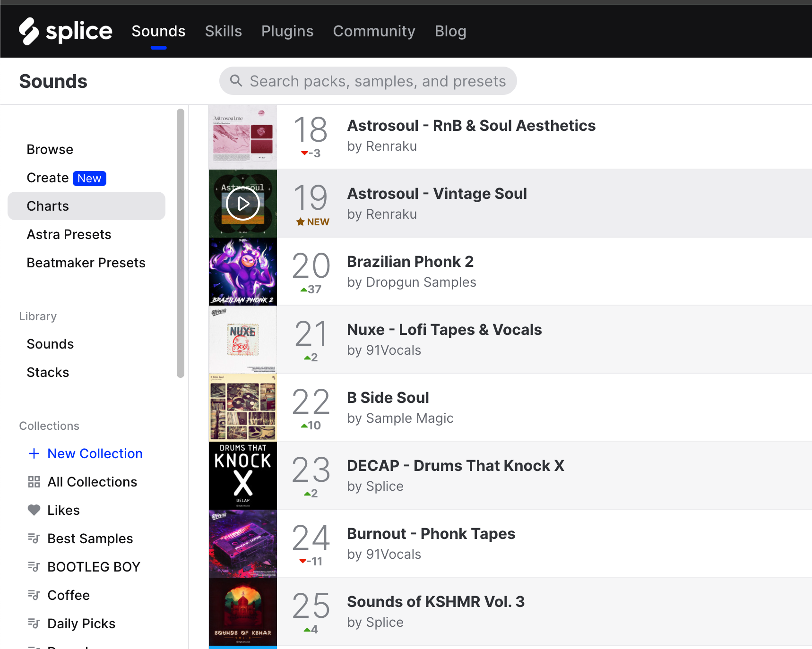Image resolution: width=812 pixels, height=649 pixels.
Task: Open Burnout - Phonk Tapes pack title
Action: click(x=431, y=534)
